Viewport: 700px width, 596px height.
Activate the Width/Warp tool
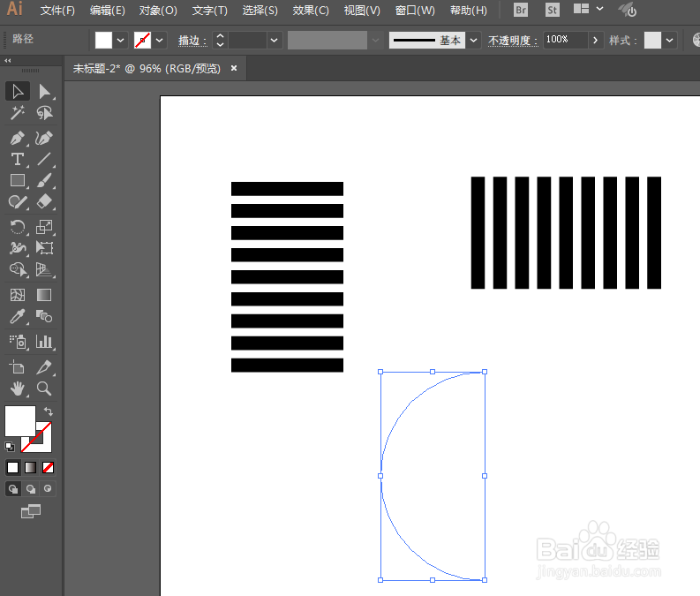coord(18,248)
